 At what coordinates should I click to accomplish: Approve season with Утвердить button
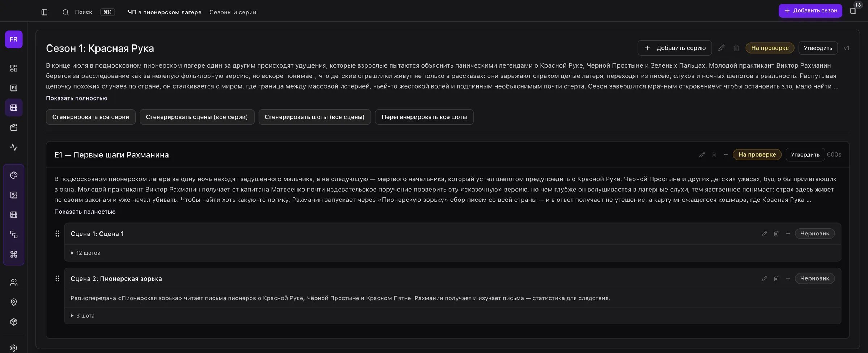click(x=818, y=48)
